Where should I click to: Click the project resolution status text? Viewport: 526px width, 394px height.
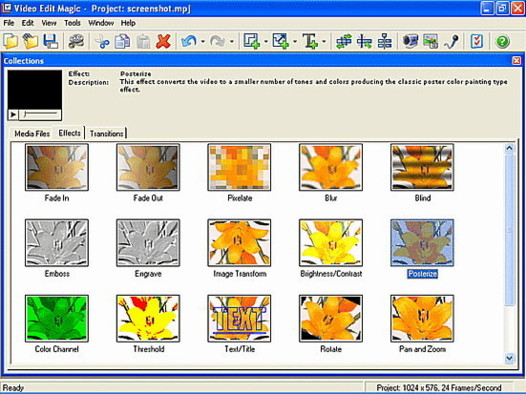[439, 388]
